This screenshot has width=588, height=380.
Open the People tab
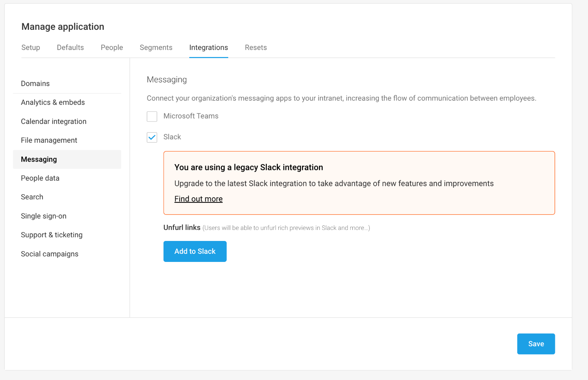(x=112, y=47)
